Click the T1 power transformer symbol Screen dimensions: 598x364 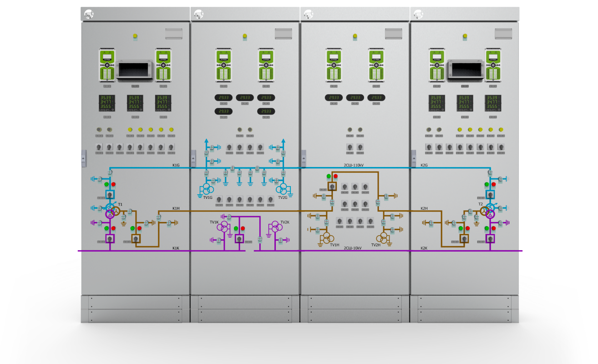(x=112, y=212)
